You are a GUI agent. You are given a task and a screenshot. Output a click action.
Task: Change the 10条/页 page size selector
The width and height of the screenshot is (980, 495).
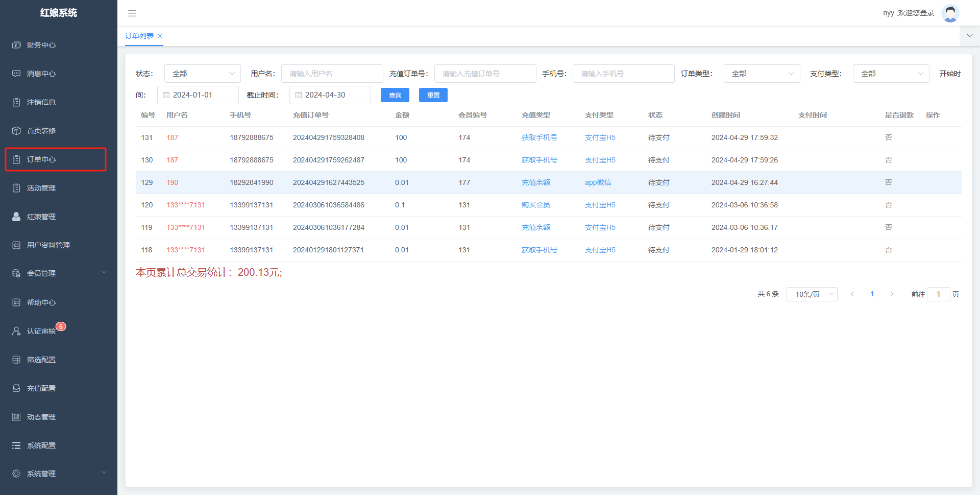coord(812,294)
